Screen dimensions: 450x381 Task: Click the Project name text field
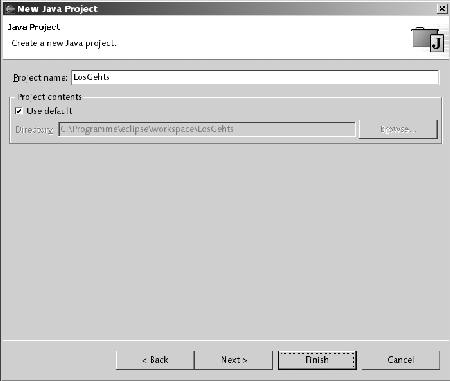255,77
